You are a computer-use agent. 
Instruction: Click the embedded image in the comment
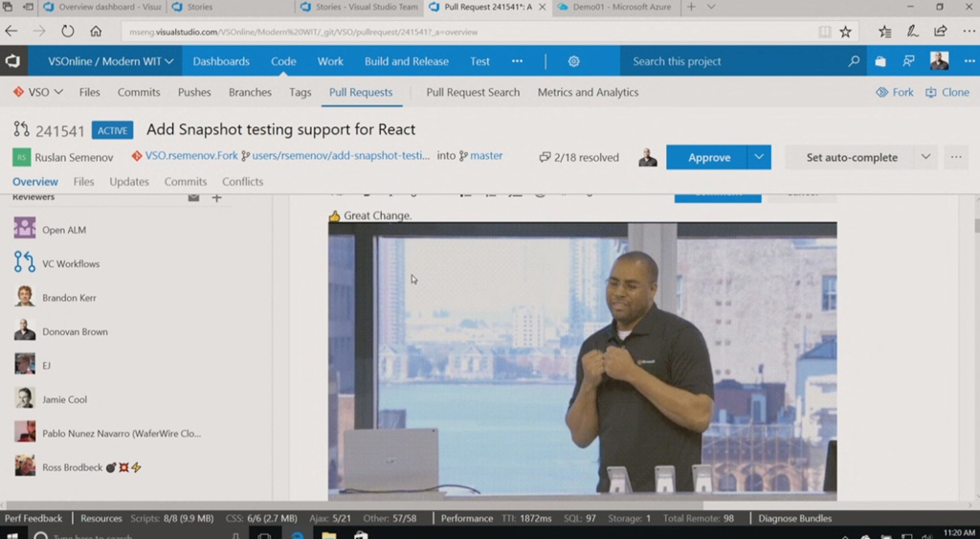[582, 361]
